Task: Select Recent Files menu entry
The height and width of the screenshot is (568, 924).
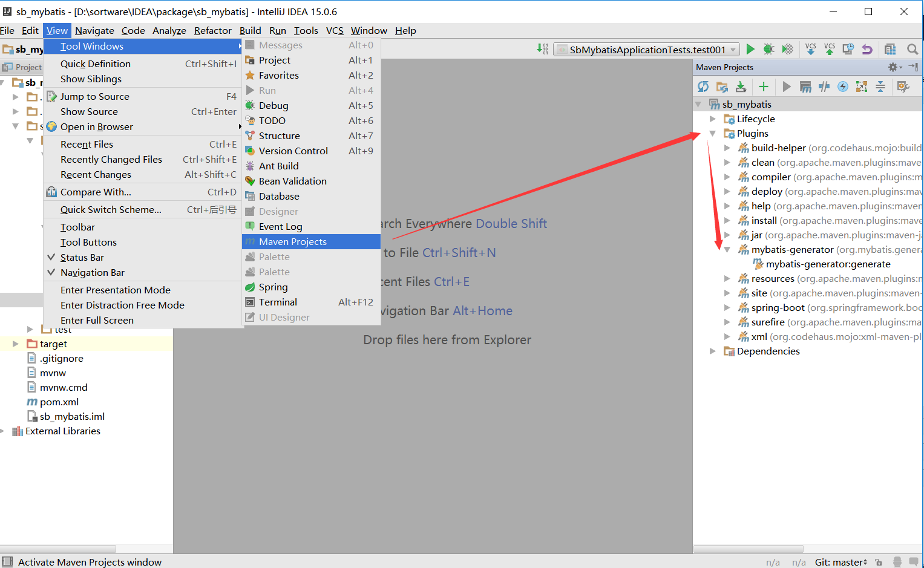Action: click(x=143, y=144)
